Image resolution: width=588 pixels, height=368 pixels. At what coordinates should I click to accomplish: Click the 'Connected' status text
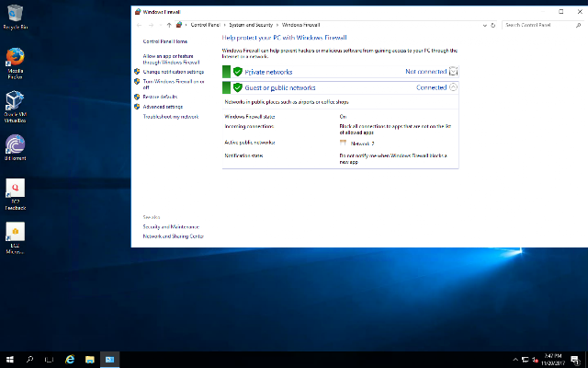tap(431, 87)
